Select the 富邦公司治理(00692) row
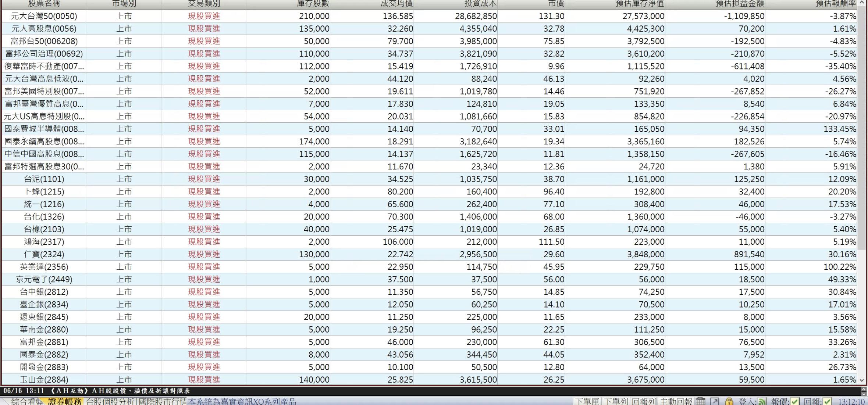The width and height of the screenshot is (868, 405). pyautogui.click(x=430, y=54)
